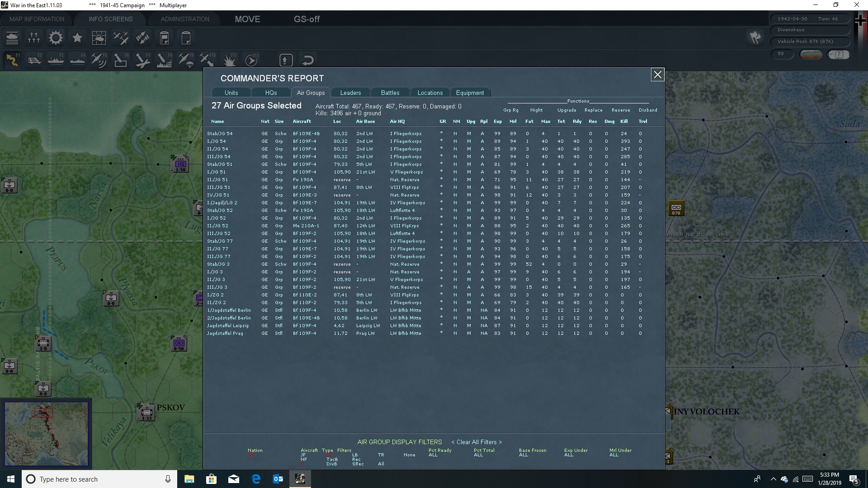Viewport: 868px width, 488px height.
Task: Open the INFO SCREENS menu
Action: click(x=110, y=19)
